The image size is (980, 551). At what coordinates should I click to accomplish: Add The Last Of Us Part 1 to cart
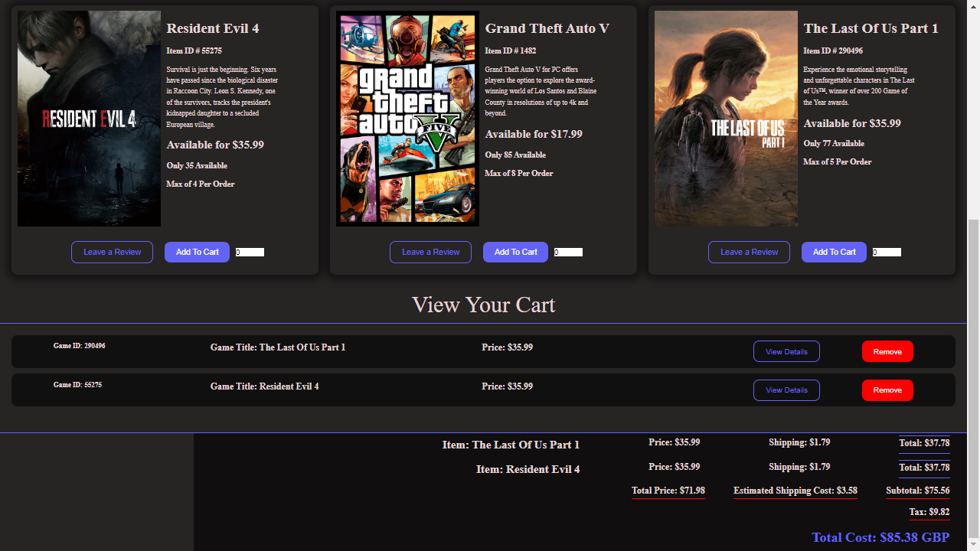pos(834,252)
